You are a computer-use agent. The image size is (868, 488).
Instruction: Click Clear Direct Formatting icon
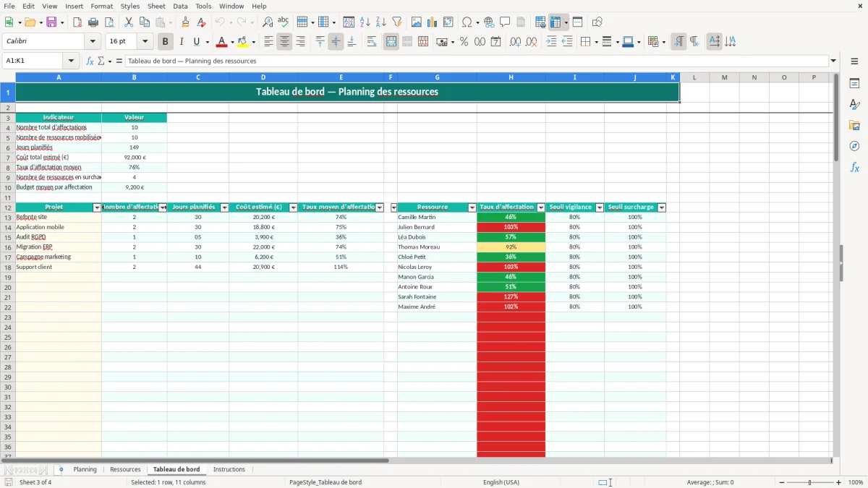[202, 22]
